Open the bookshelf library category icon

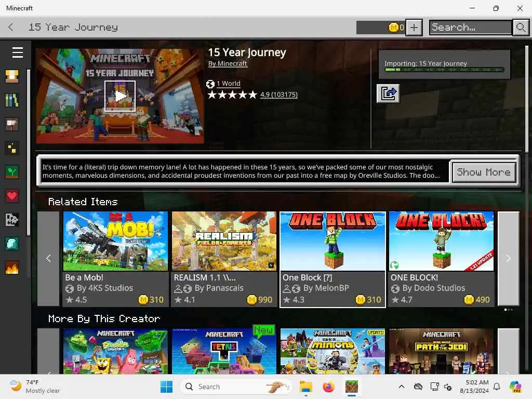(12, 100)
